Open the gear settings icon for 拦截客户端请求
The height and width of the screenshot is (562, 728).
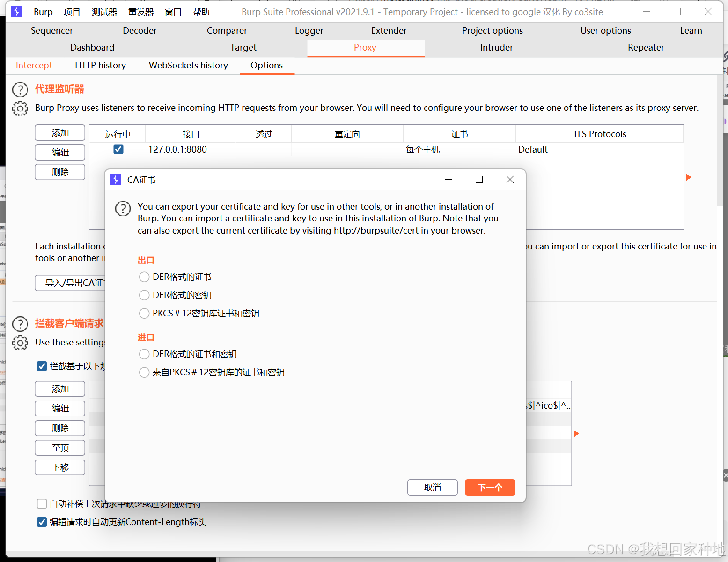pyautogui.click(x=20, y=343)
